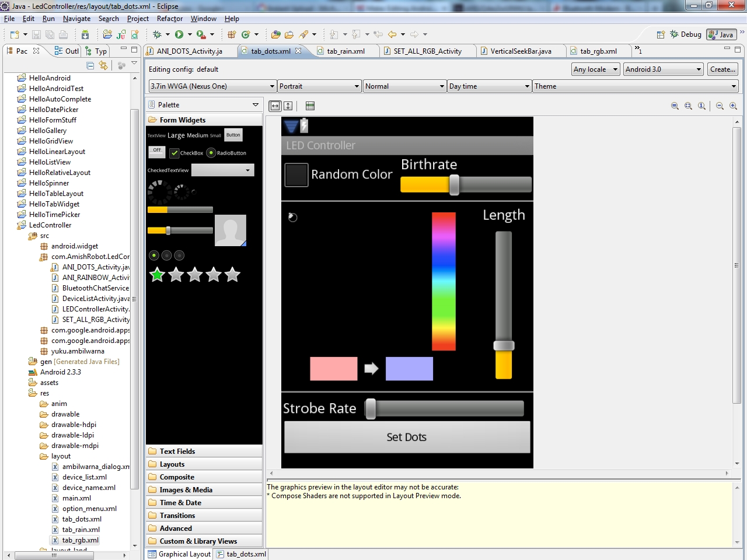Open the Refactor menu

coord(170,19)
